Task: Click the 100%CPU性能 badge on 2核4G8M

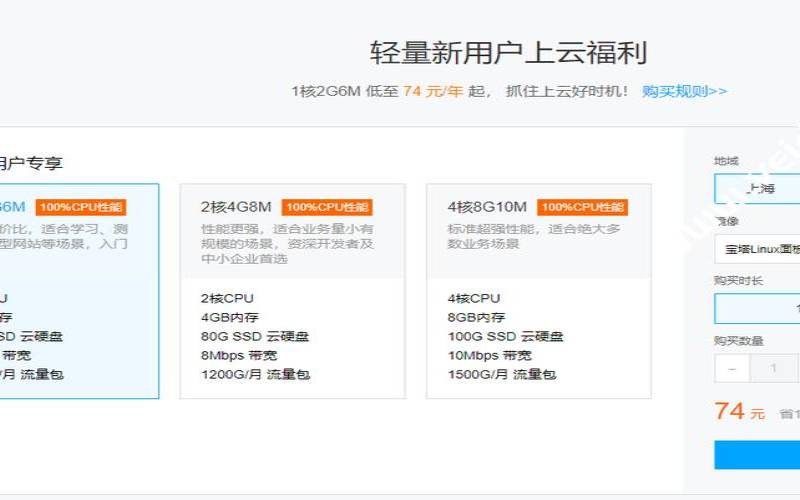Action: point(327,207)
